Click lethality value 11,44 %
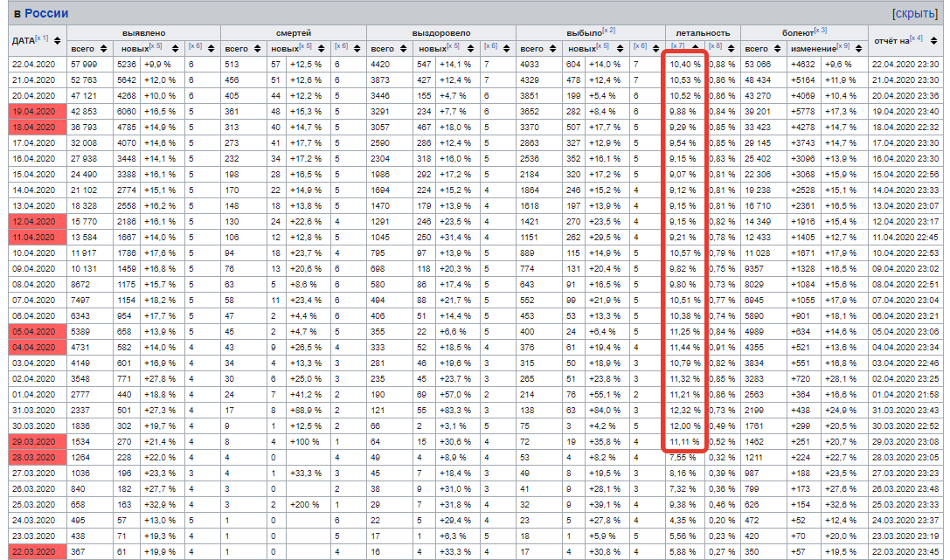The height and width of the screenshot is (560, 950). pos(684,348)
